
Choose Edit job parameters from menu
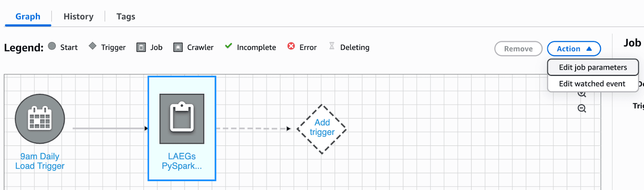click(x=592, y=67)
